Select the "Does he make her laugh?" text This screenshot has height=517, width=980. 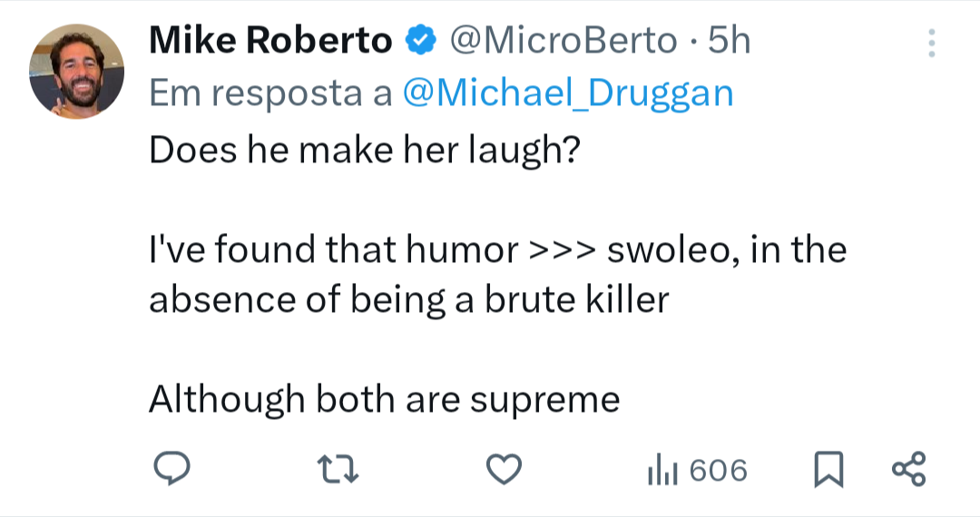tap(365, 151)
